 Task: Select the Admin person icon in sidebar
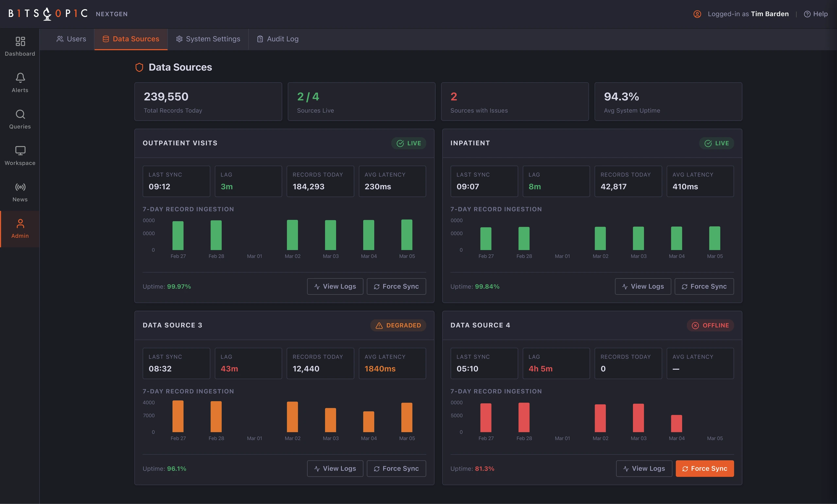tap(20, 223)
